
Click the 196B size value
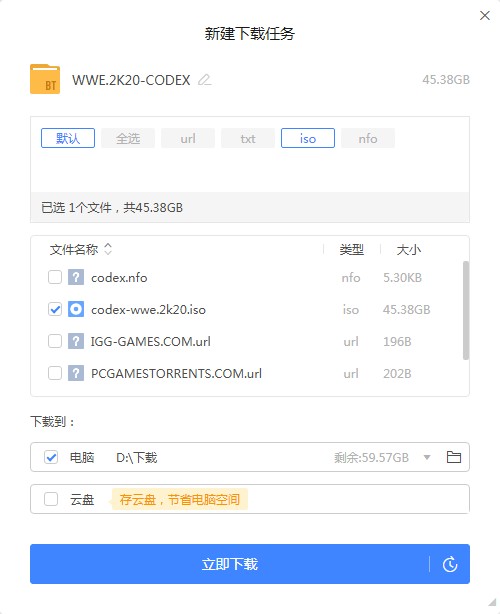click(x=397, y=341)
